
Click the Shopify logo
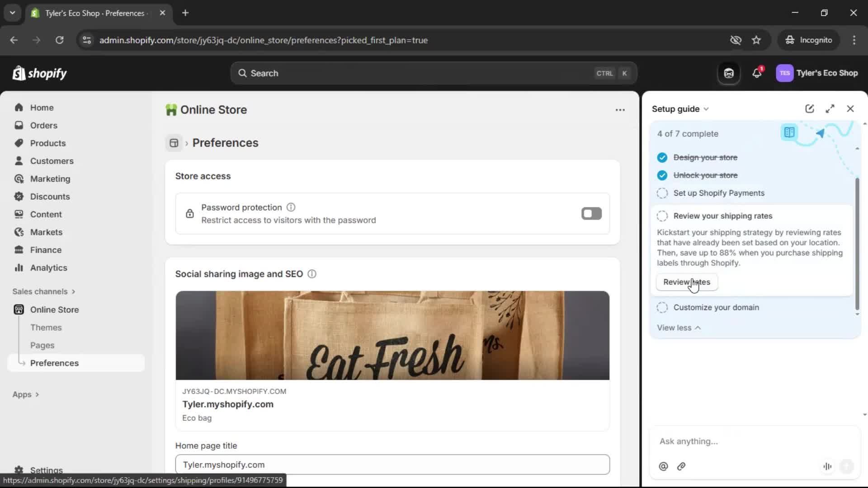tap(39, 73)
